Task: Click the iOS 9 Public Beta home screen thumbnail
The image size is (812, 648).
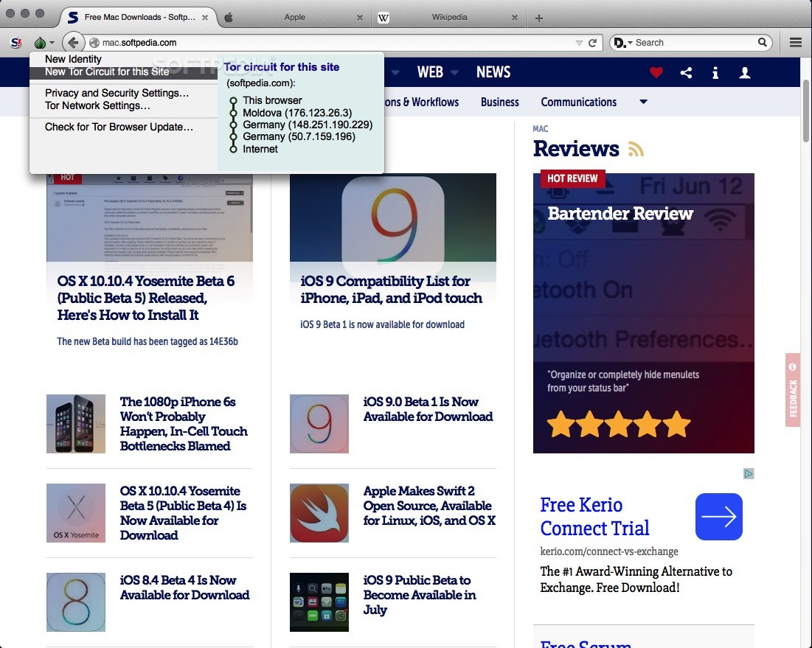Action: 319,602
